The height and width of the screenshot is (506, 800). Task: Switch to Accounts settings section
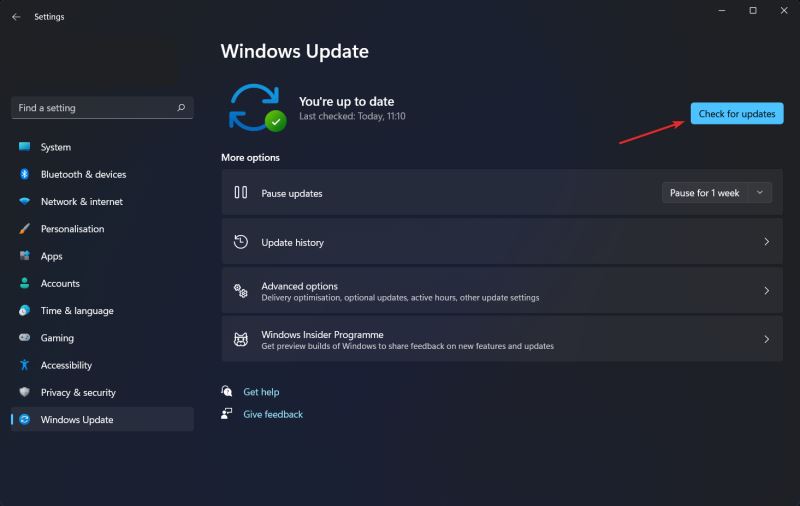pyautogui.click(x=60, y=283)
